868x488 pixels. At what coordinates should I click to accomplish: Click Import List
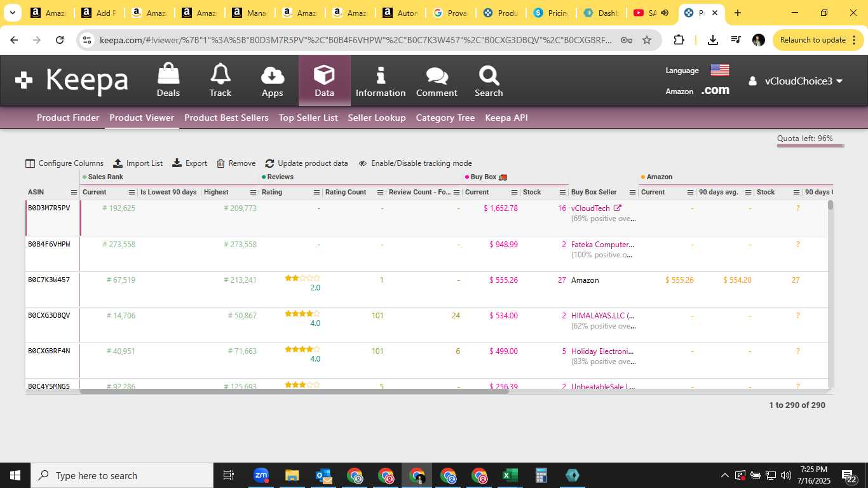coord(138,163)
